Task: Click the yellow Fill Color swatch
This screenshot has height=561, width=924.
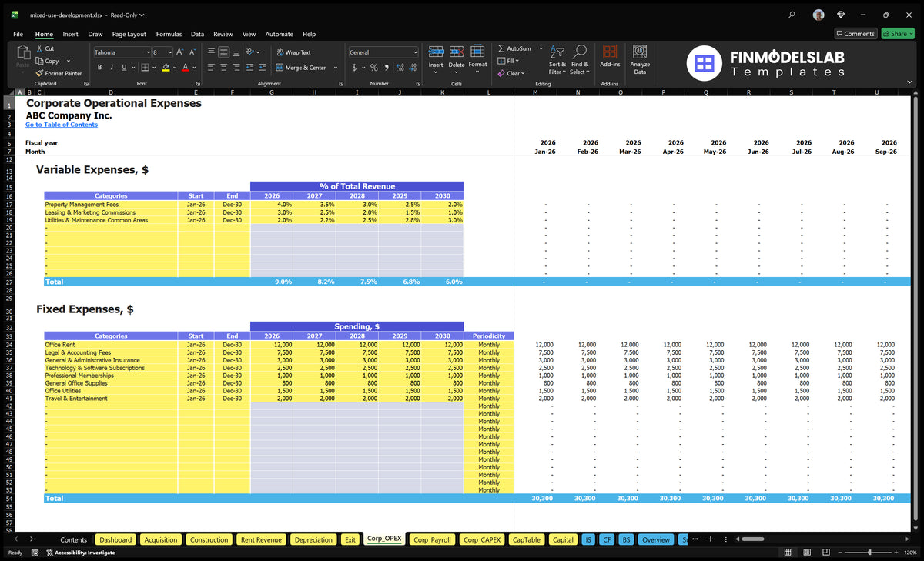Action: (166, 68)
